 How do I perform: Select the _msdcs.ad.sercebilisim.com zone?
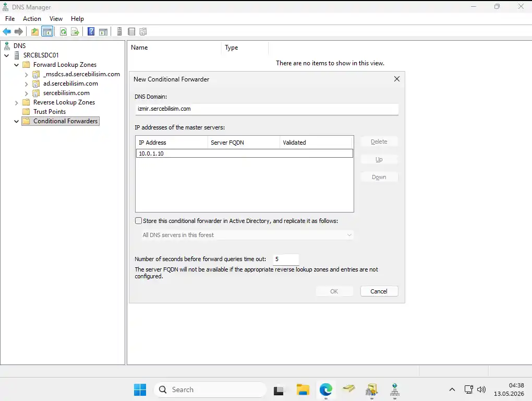click(81, 74)
